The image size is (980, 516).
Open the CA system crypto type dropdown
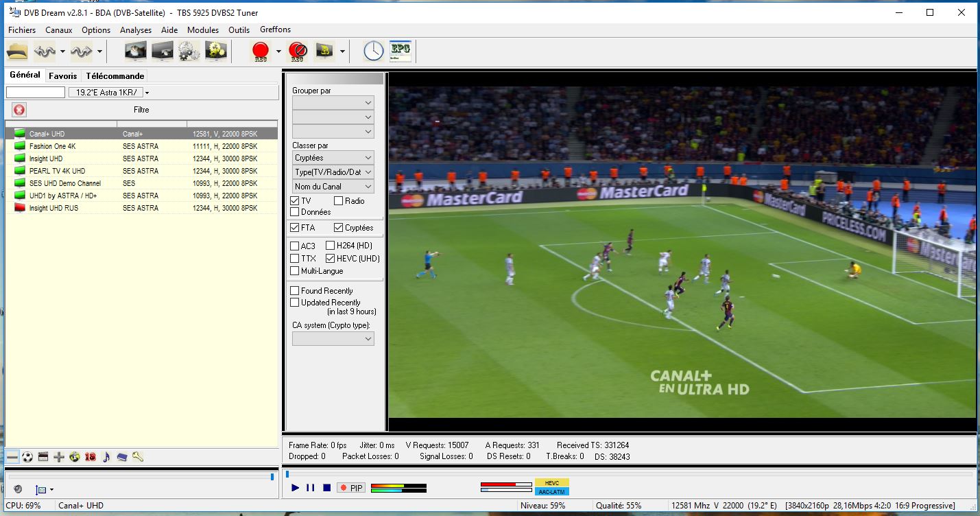click(333, 338)
